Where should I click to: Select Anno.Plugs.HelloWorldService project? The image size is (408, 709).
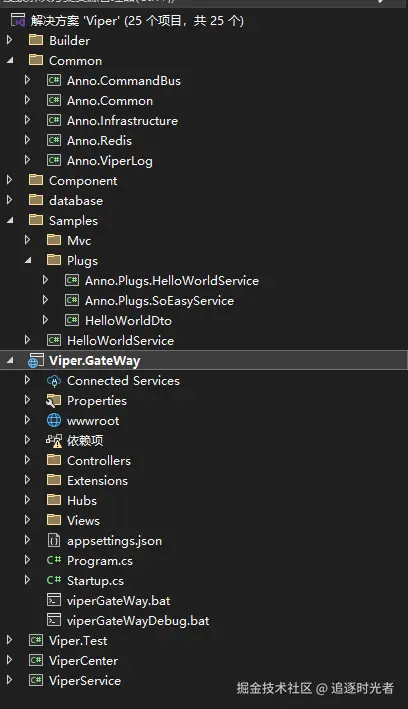172,281
